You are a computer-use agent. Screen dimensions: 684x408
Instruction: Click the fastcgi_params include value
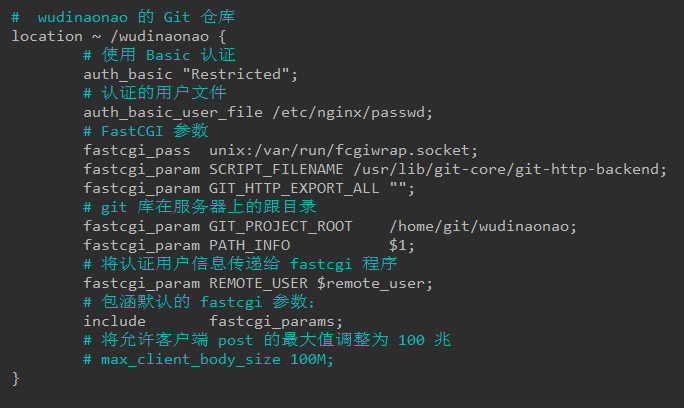276,321
